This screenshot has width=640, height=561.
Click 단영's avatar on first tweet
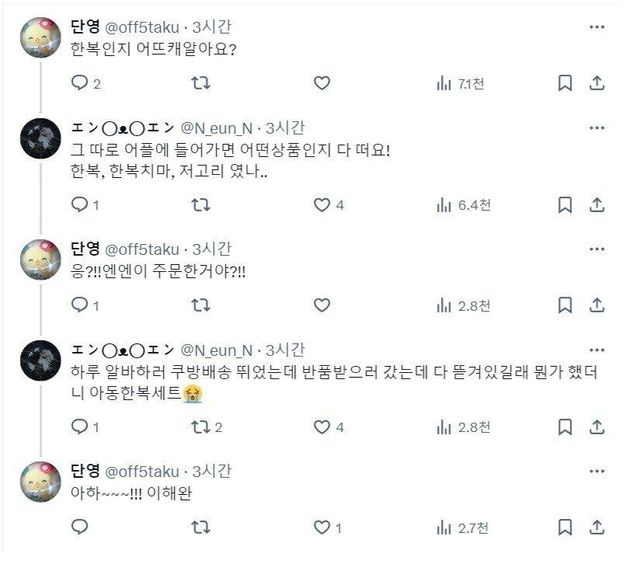click(42, 37)
